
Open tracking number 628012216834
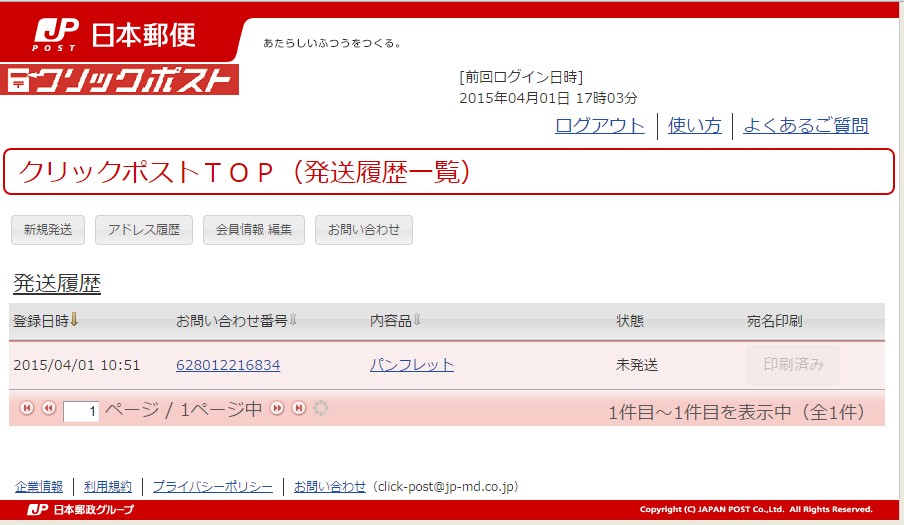228,365
